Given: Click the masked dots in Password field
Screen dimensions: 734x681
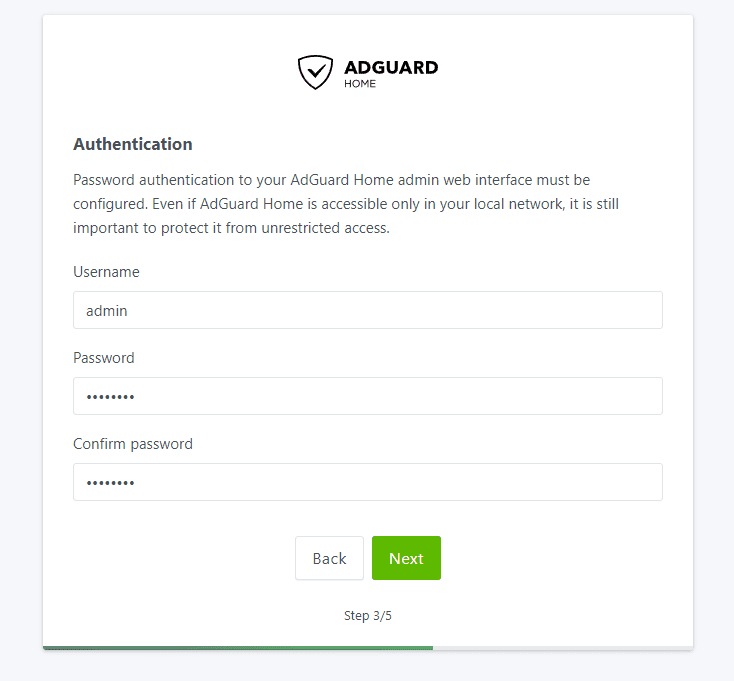Looking at the screenshot, I should (110, 397).
